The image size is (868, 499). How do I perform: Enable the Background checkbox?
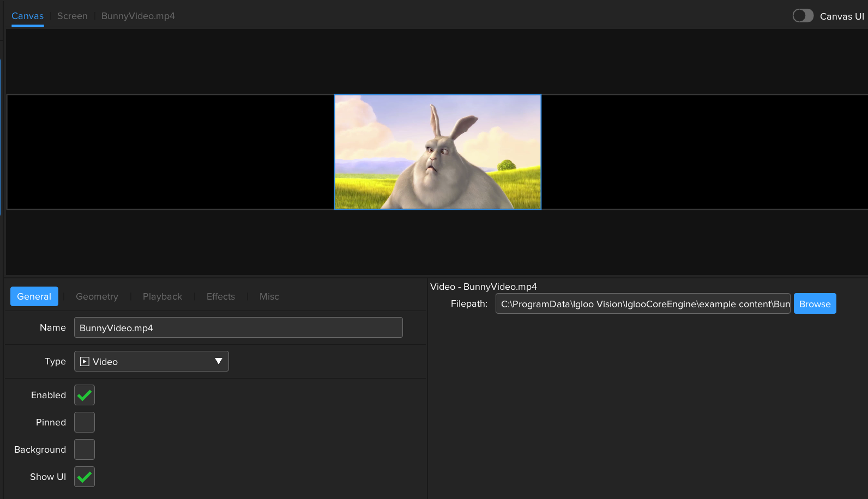[85, 449]
